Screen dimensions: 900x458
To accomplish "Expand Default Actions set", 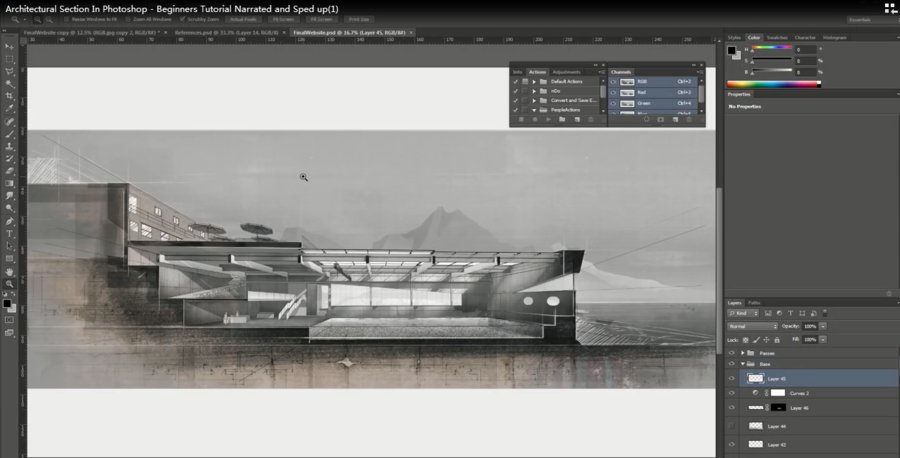I will 534,81.
